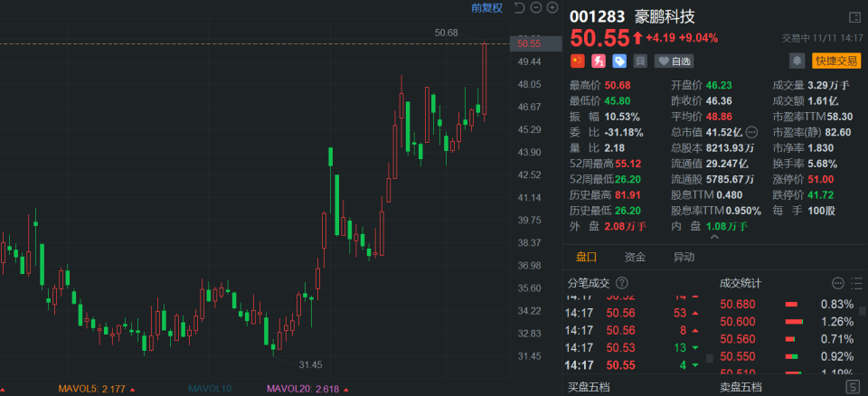This screenshot has height=396, width=868.
Task: Click the MAVOL10 indicator label
Action: pos(211,389)
